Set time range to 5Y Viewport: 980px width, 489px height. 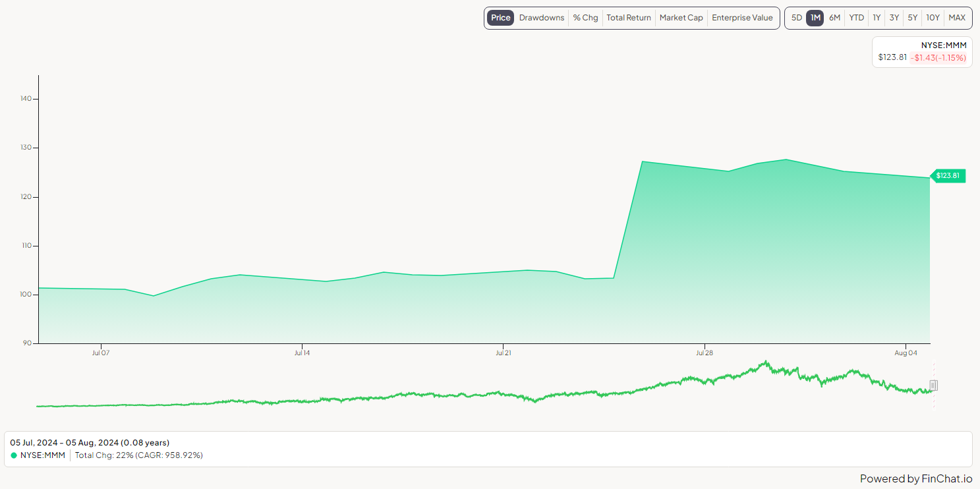pos(913,18)
